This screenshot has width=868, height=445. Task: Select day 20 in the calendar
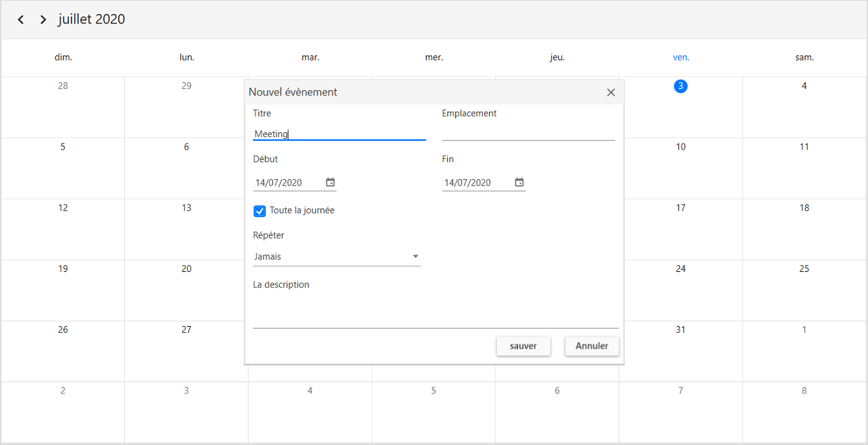pyautogui.click(x=186, y=269)
